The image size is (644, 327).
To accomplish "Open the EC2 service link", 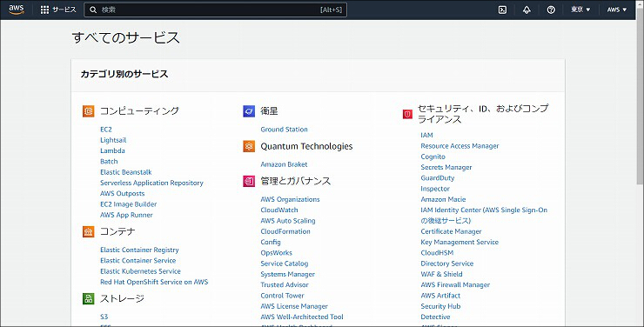I will click(106, 130).
